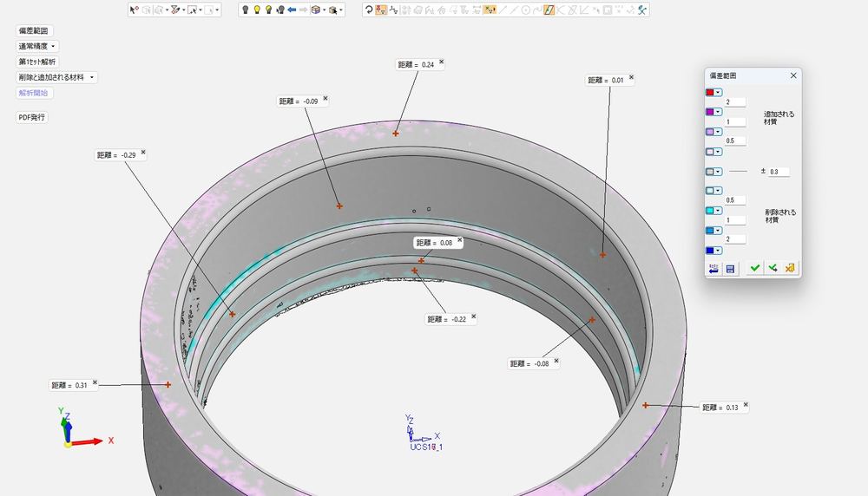Open the pale cyan color swatch dropdown

click(x=718, y=190)
